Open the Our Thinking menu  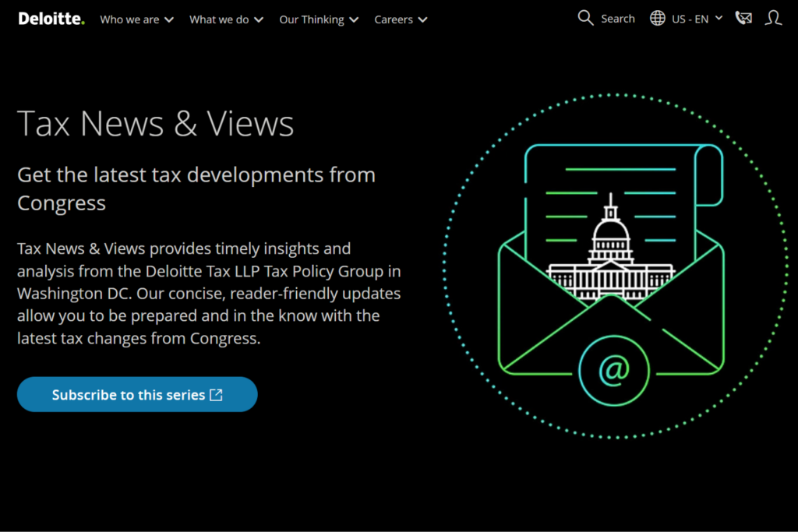[319, 19]
